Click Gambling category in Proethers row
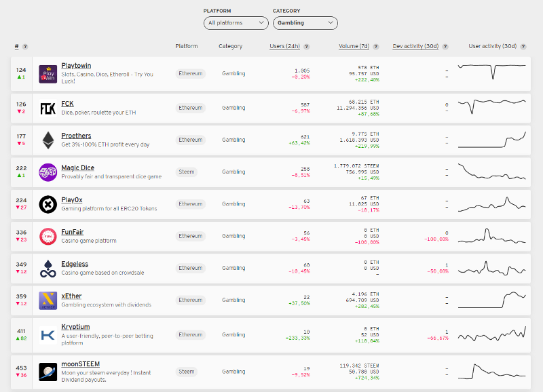 coord(233,140)
